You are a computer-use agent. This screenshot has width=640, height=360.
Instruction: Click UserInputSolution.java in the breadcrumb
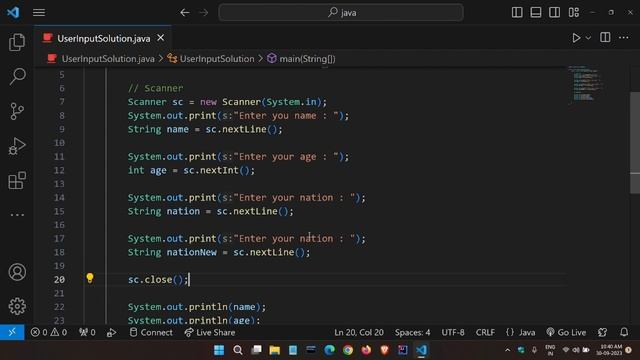108,59
